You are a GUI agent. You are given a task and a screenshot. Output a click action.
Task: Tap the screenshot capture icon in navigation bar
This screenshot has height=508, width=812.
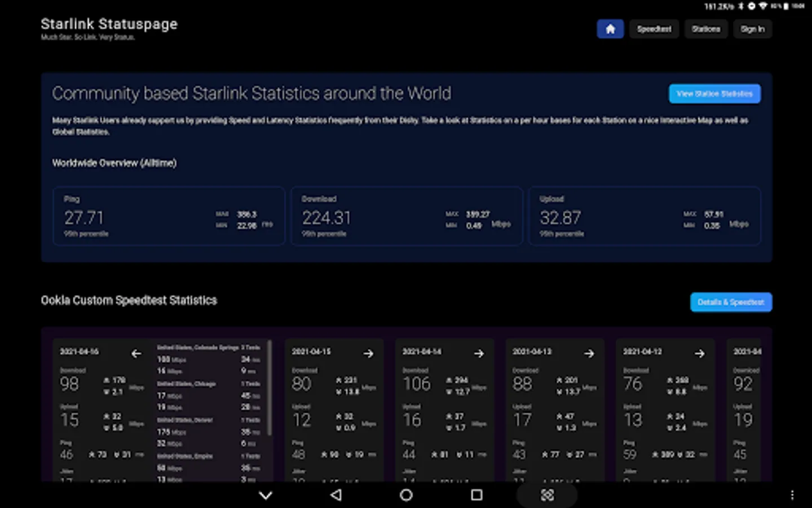click(x=547, y=495)
